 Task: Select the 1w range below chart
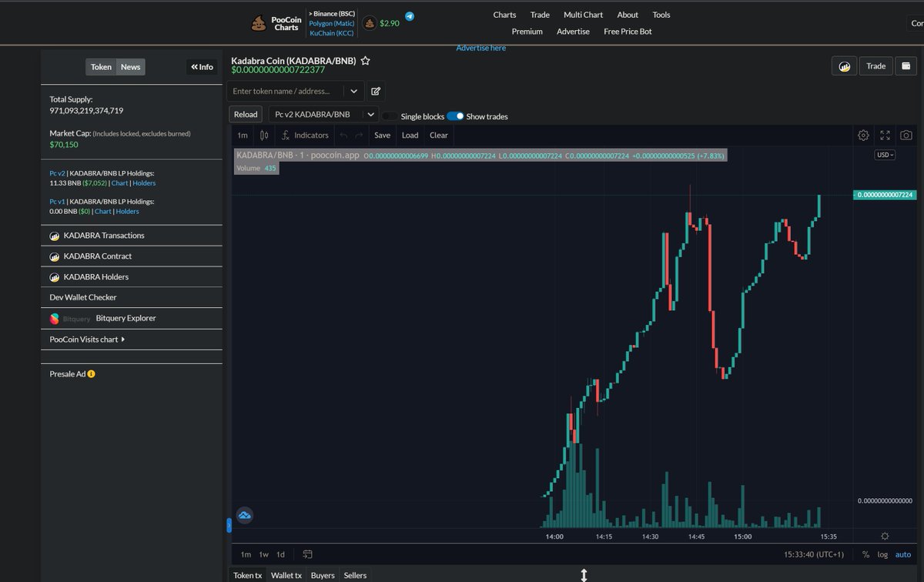tap(263, 554)
